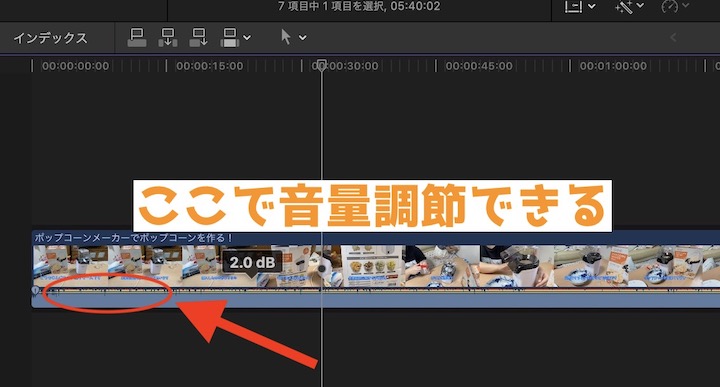Click the 00:00:45:00 ruler mark

pos(479,66)
